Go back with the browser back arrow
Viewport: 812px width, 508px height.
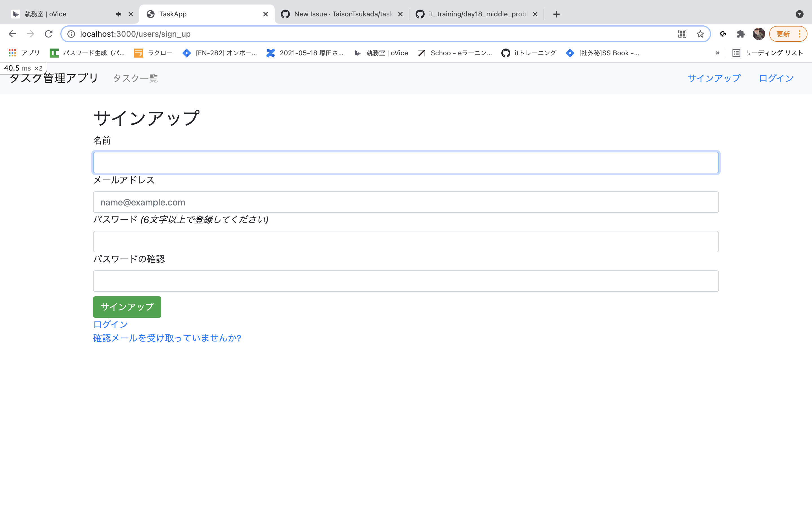coord(12,34)
